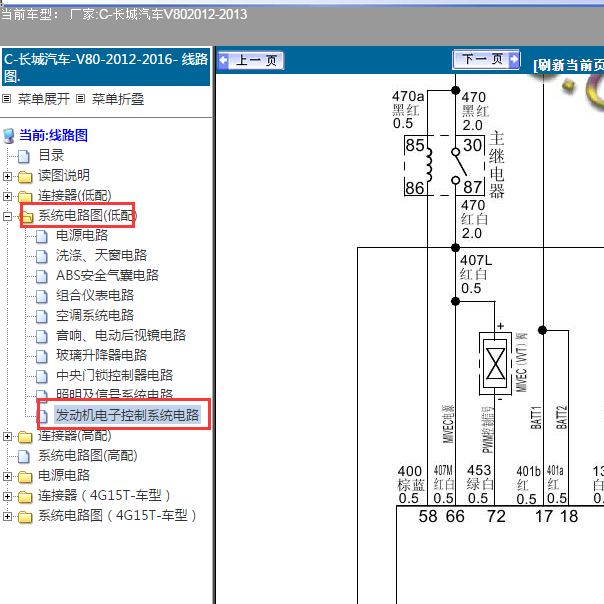The width and height of the screenshot is (604, 604).
Task: Click page icon beside 组合仪表电路
Action: click(x=42, y=296)
